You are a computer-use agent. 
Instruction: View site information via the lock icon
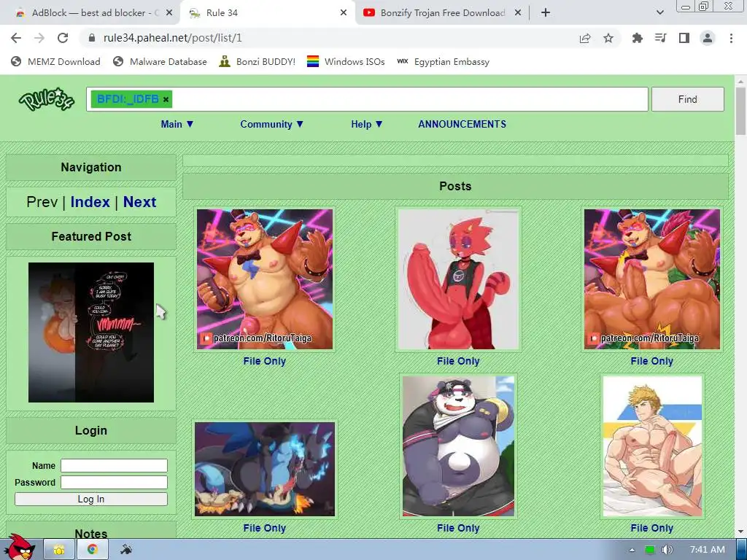click(92, 38)
